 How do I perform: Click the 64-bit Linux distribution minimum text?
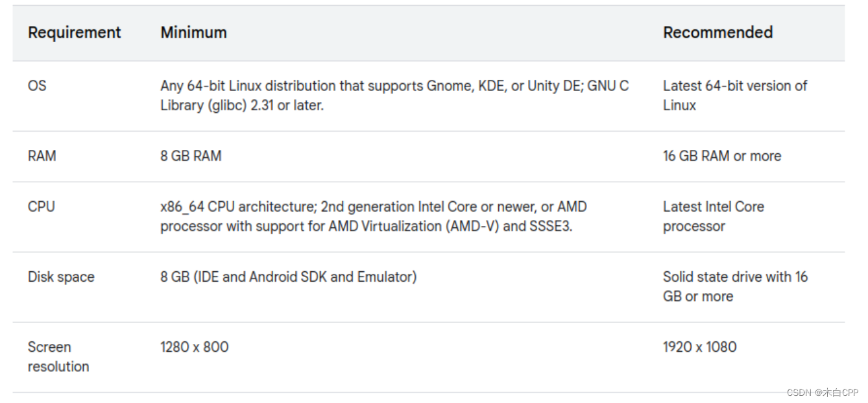click(x=394, y=95)
